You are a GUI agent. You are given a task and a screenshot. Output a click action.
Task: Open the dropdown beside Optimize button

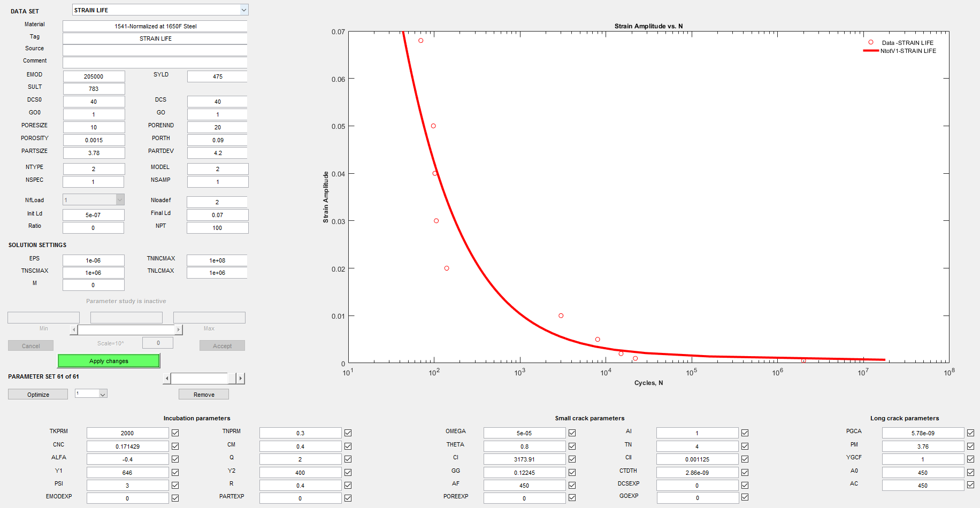tap(103, 394)
